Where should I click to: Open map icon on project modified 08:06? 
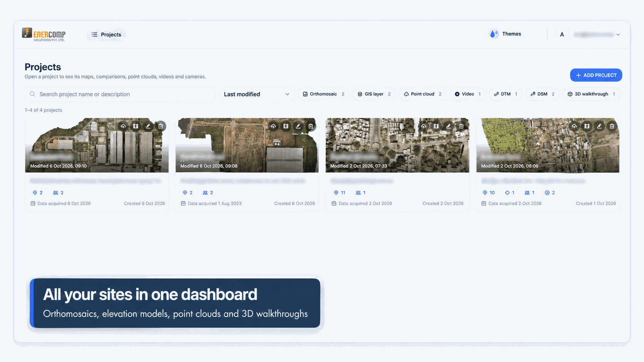coord(587,126)
